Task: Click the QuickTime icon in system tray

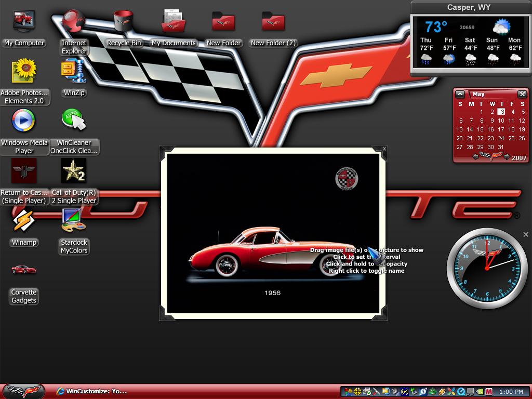Action: click(461, 392)
